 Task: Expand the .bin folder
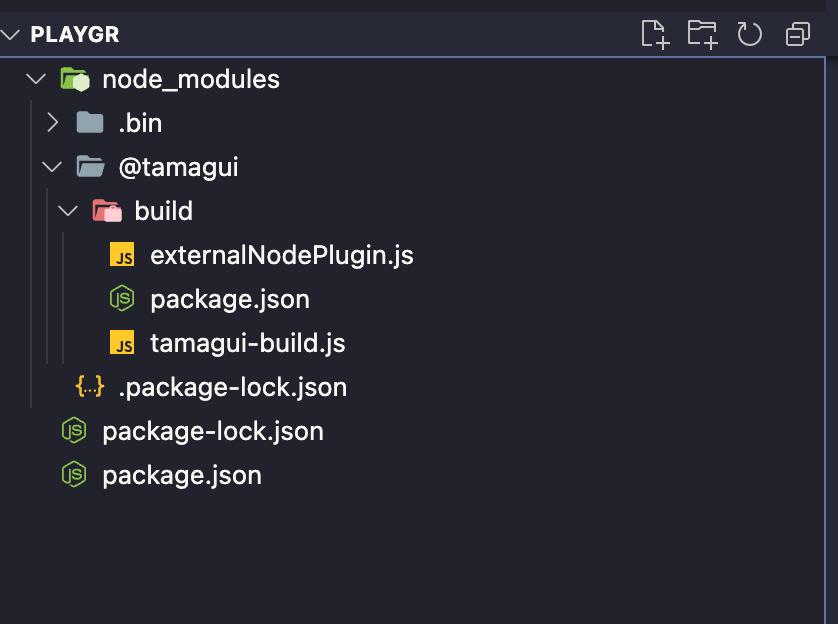click(x=52, y=122)
